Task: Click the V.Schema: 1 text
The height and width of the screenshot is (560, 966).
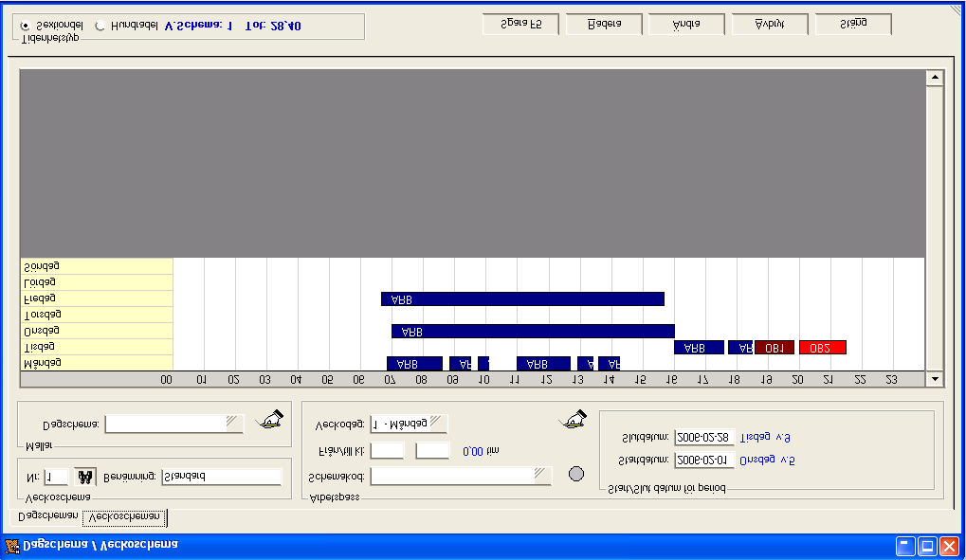Action: coord(198,26)
